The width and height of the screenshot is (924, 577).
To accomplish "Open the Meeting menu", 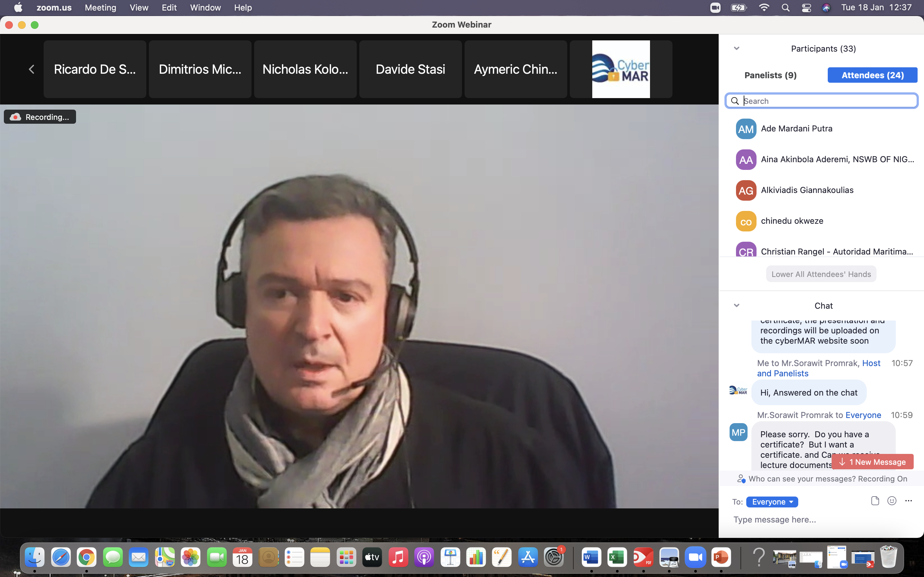I will tap(100, 8).
